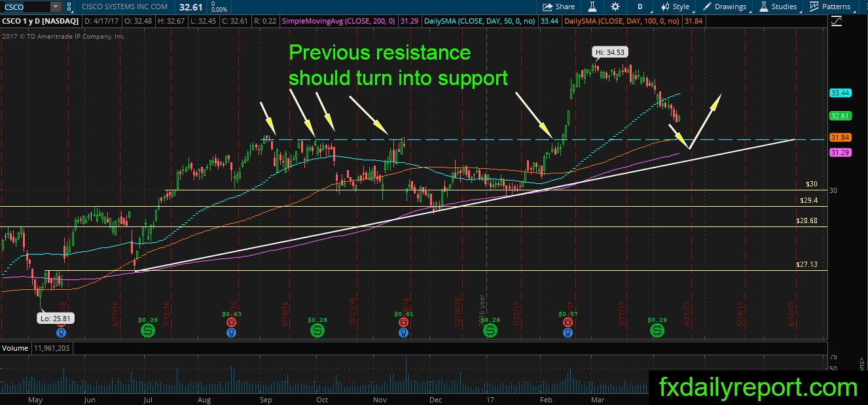Screen dimensions: 868x405
Task: Click the CSCO symbol input field
Action: pos(25,7)
